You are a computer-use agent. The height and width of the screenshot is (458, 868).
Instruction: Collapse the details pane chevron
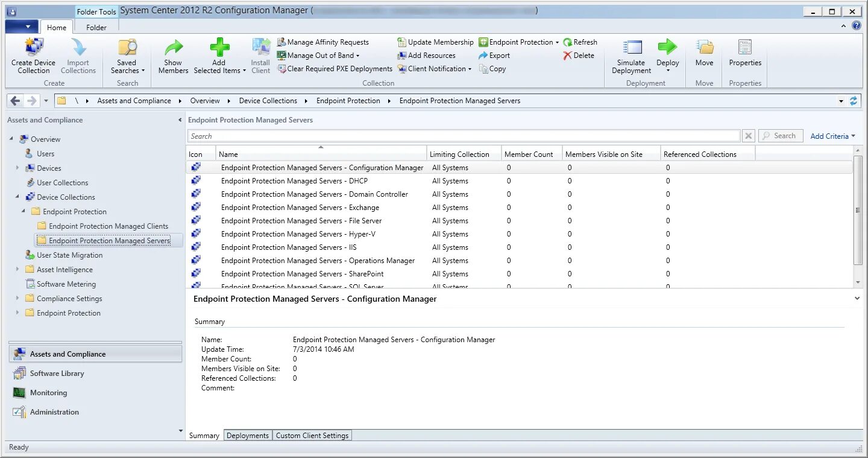click(857, 299)
